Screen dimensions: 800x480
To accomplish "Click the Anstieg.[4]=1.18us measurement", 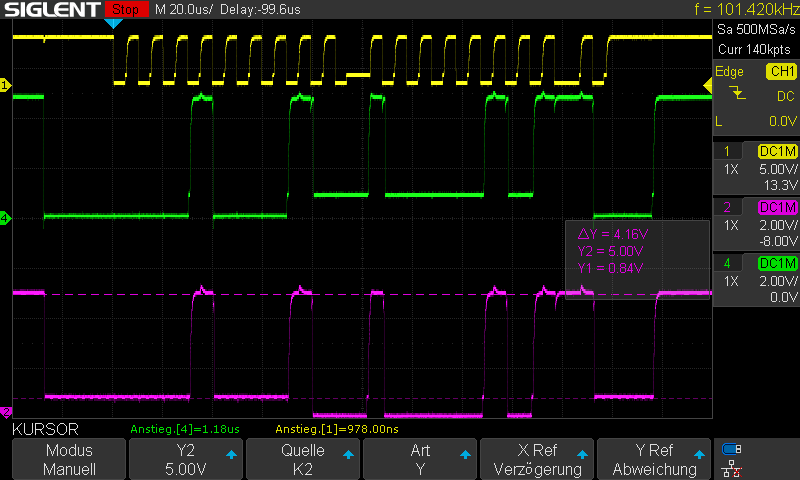I will pyautogui.click(x=185, y=429).
